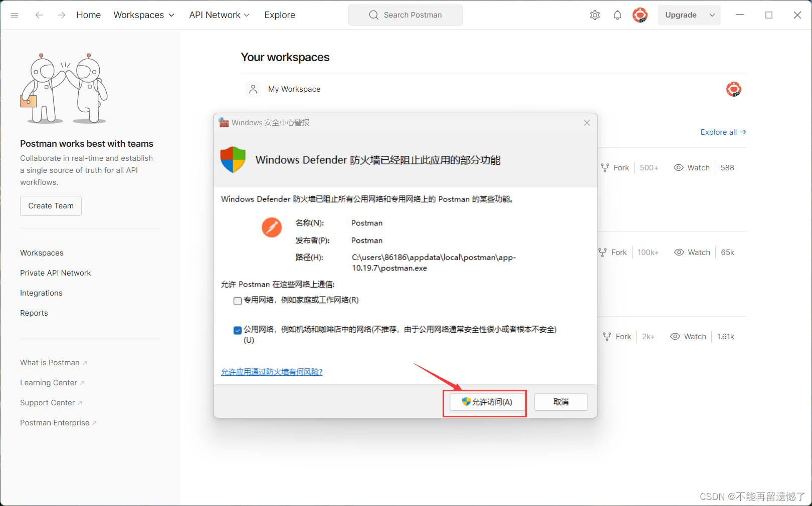The image size is (812, 506).
Task: Click the My Workspace person icon
Action: point(253,89)
